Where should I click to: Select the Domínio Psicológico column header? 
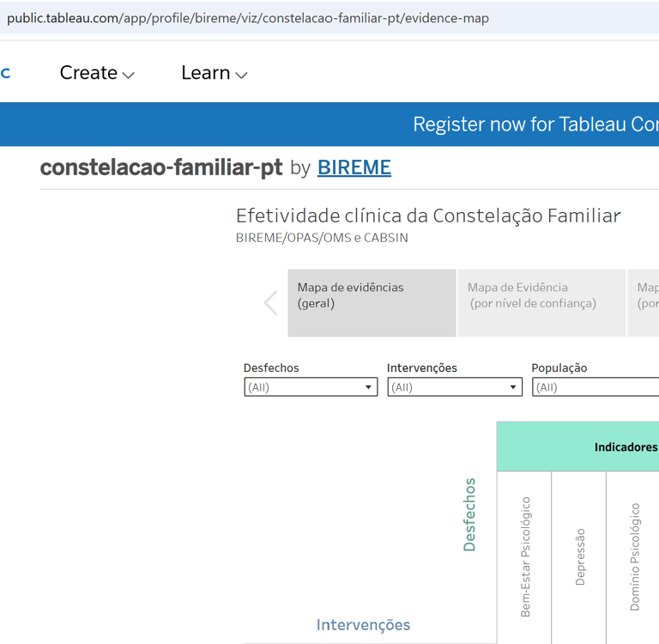coord(634,557)
